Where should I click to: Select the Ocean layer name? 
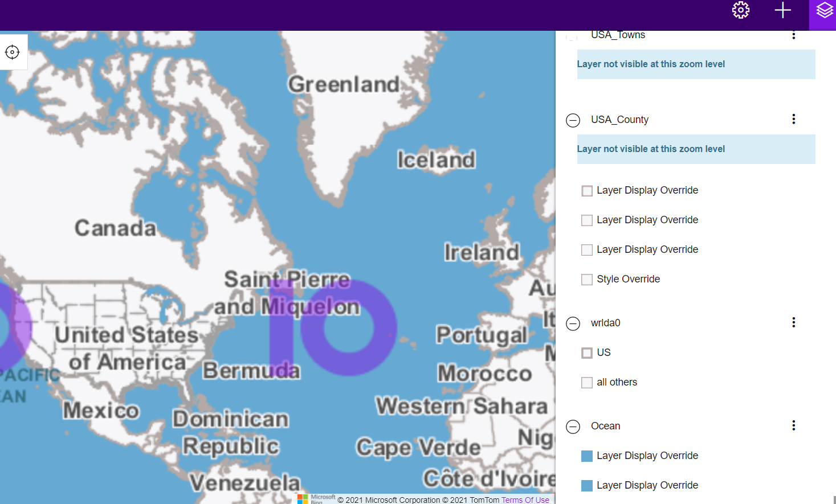tap(606, 426)
